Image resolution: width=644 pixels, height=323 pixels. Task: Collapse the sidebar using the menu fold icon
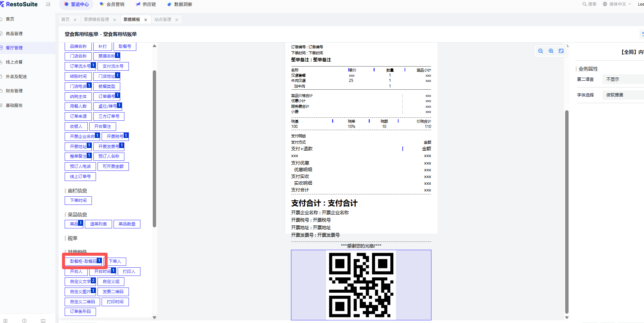[x=48, y=4]
